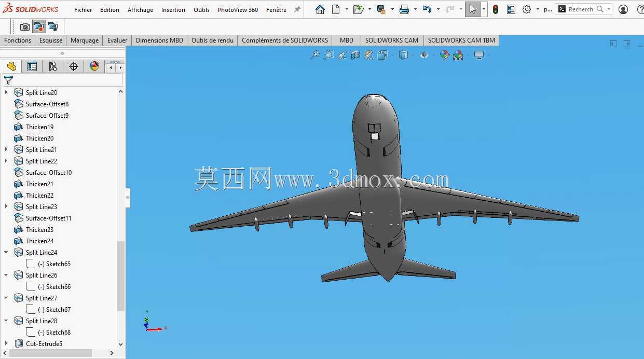Screen dimensions: 644x359
Task: Collapse Split Line28 feature
Action: pos(6,321)
